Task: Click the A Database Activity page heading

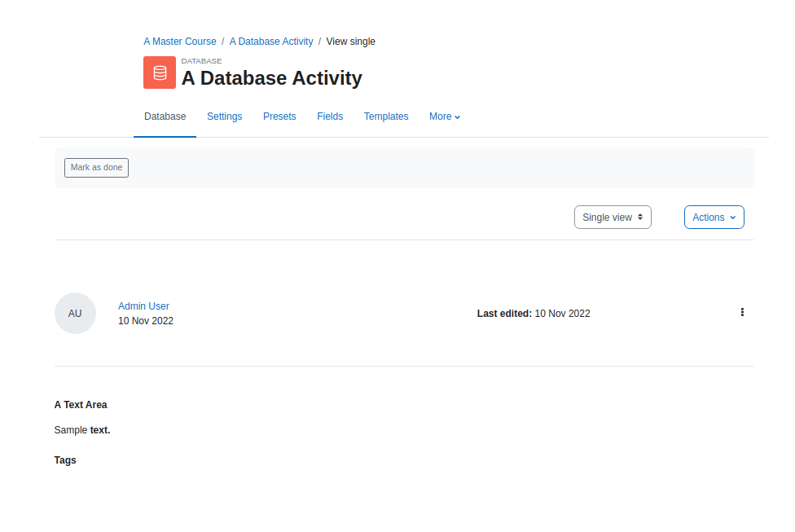Action: click(272, 78)
